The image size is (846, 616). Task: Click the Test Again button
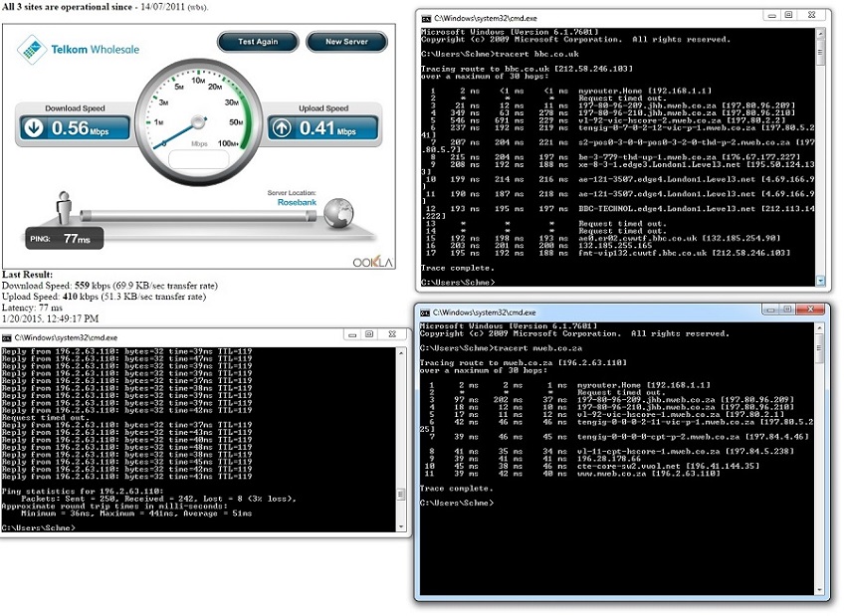coord(258,42)
